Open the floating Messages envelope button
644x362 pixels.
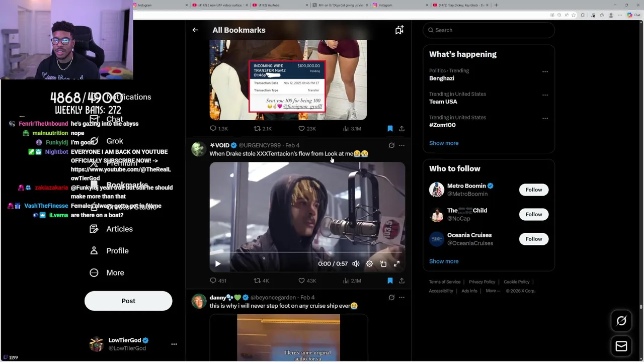tap(621, 346)
